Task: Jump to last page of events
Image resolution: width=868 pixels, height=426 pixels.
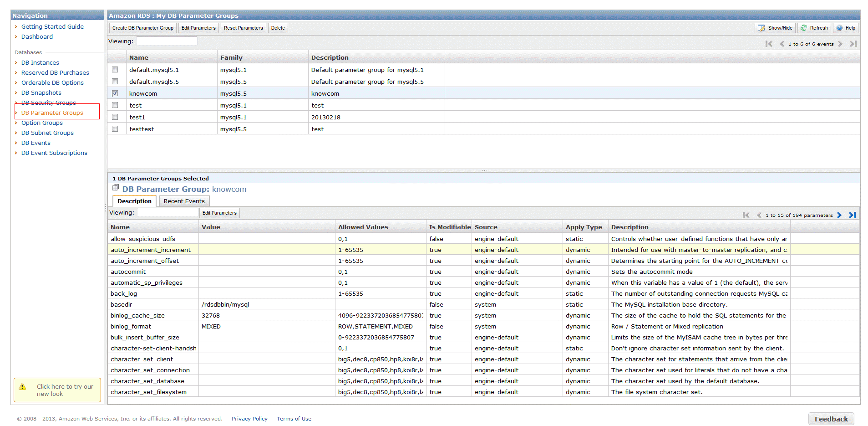Action: coord(853,44)
